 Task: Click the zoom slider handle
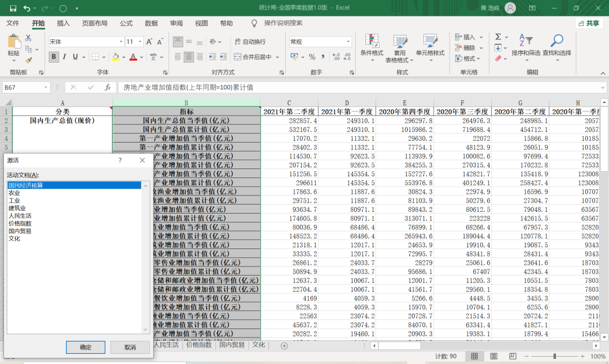555,356
